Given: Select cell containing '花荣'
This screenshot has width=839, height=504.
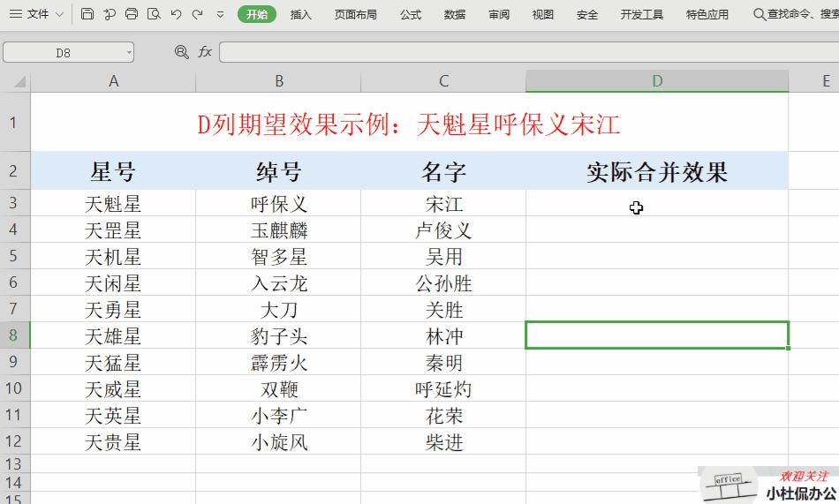Looking at the screenshot, I should point(443,415).
